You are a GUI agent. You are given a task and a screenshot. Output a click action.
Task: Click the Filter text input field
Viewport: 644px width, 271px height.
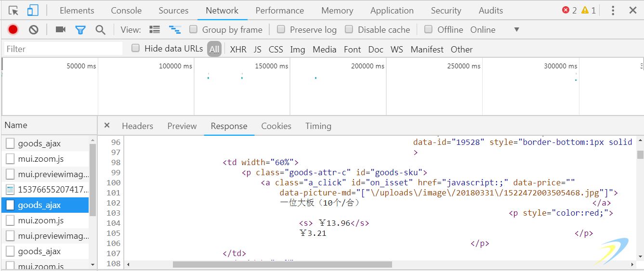click(63, 49)
